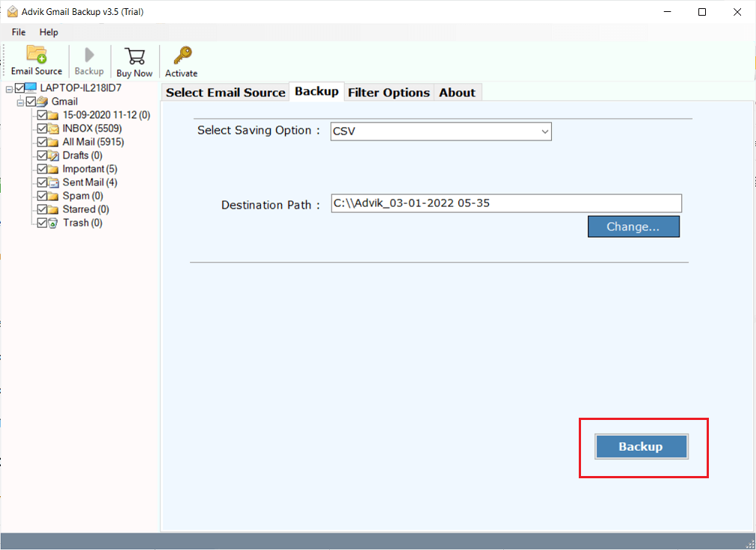Switch to the Select Email Source tab
This screenshot has height=550, width=756.
coord(226,93)
